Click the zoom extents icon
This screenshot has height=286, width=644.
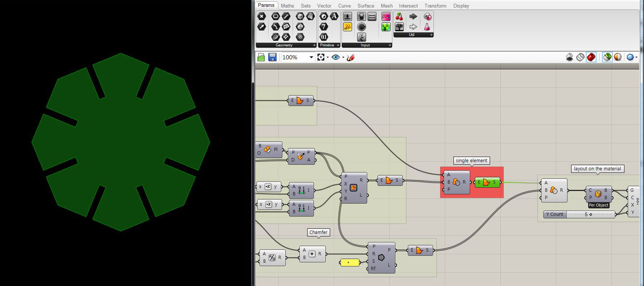click(321, 57)
